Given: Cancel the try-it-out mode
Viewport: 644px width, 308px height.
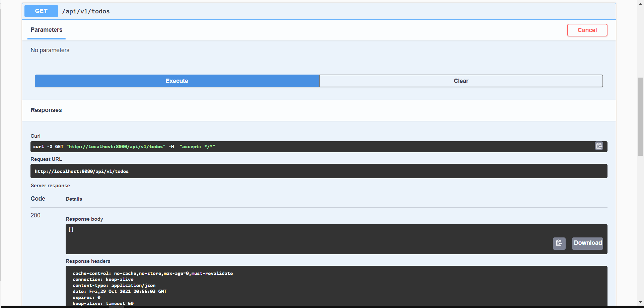Looking at the screenshot, I should tap(587, 30).
